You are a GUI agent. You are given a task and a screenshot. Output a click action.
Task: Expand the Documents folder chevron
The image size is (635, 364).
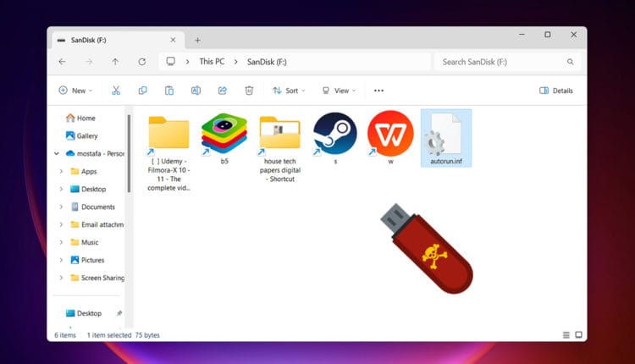click(x=61, y=207)
